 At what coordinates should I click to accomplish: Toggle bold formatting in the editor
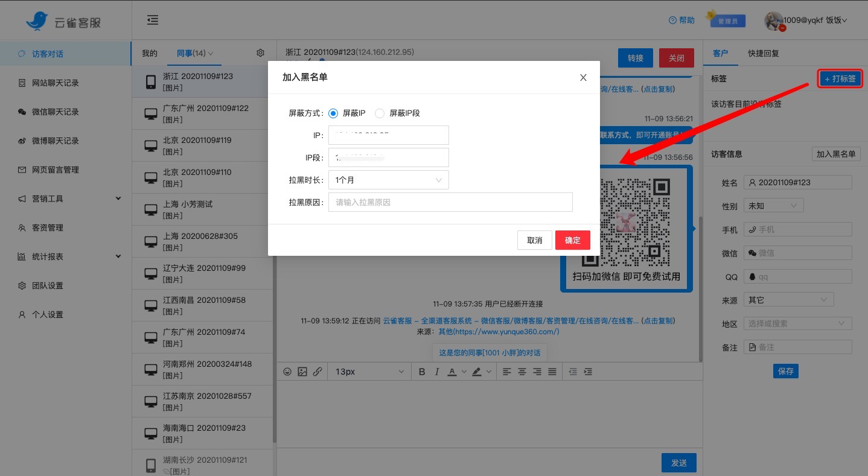point(422,372)
